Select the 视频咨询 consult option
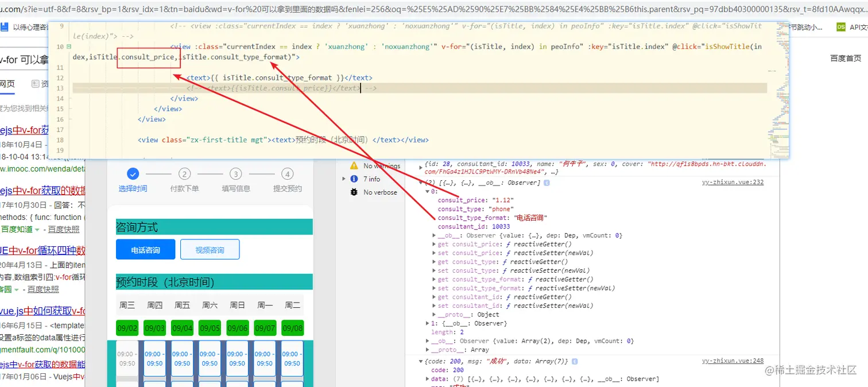 [x=210, y=250]
